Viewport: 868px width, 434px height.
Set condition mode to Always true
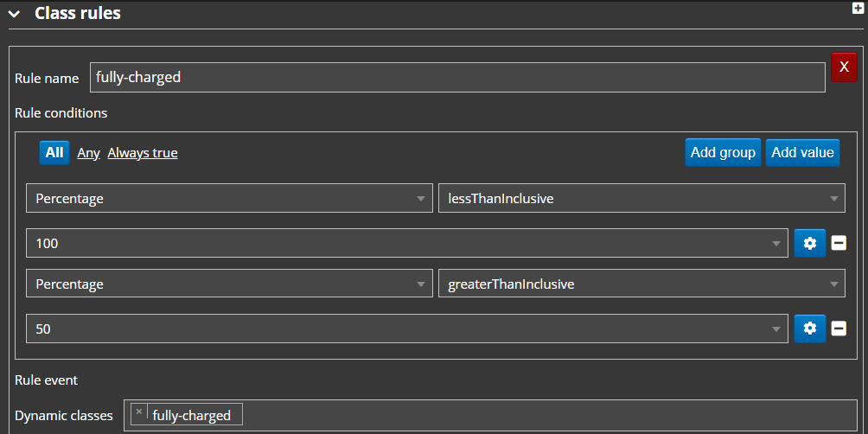click(143, 153)
